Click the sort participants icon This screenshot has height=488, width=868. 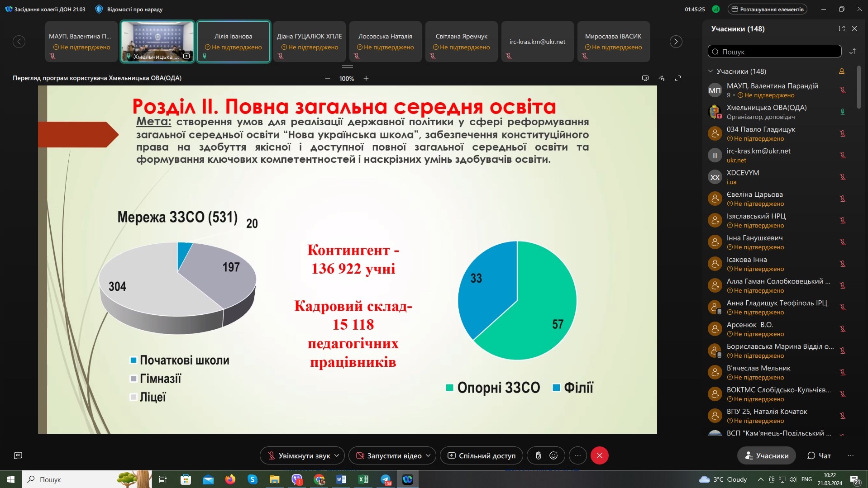(853, 51)
